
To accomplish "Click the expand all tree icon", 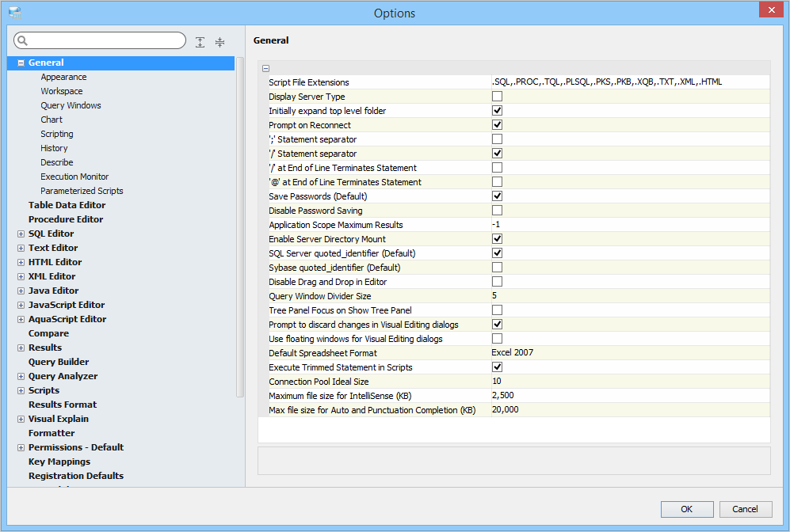I will 200,42.
